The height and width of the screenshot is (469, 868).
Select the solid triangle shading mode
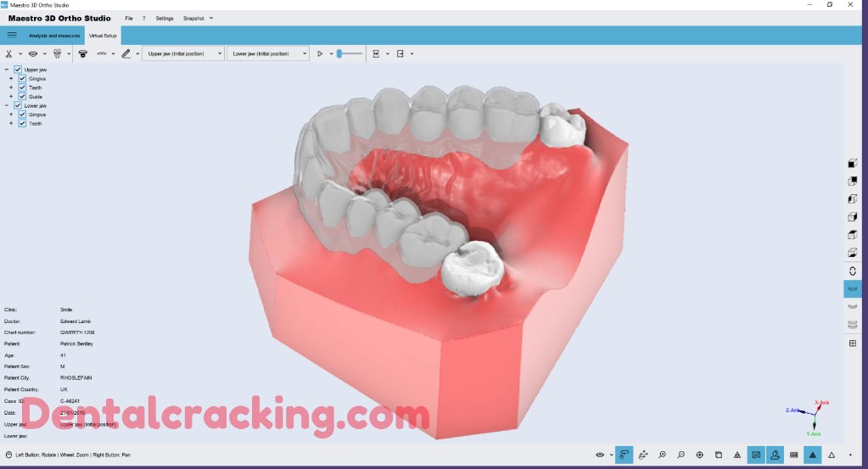[x=813, y=455]
